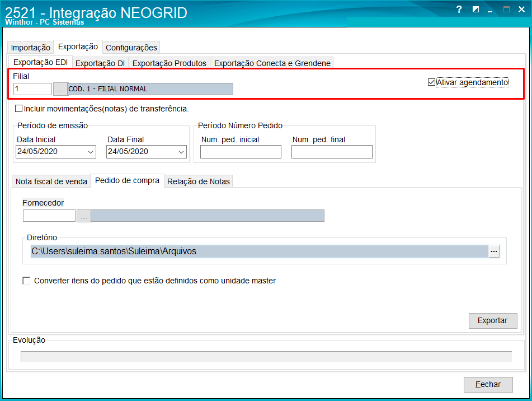The width and height of the screenshot is (532, 401).
Task: Open Exportação Produtos subtab
Action: (170, 63)
